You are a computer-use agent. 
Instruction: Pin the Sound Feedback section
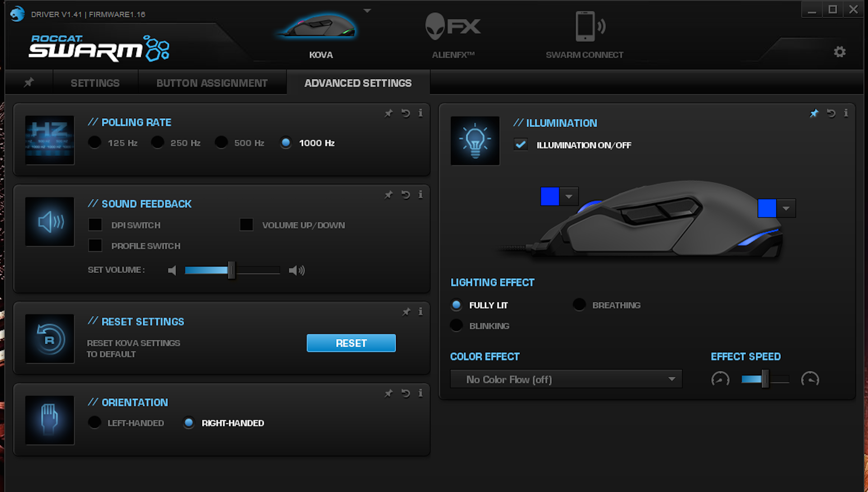coord(388,195)
